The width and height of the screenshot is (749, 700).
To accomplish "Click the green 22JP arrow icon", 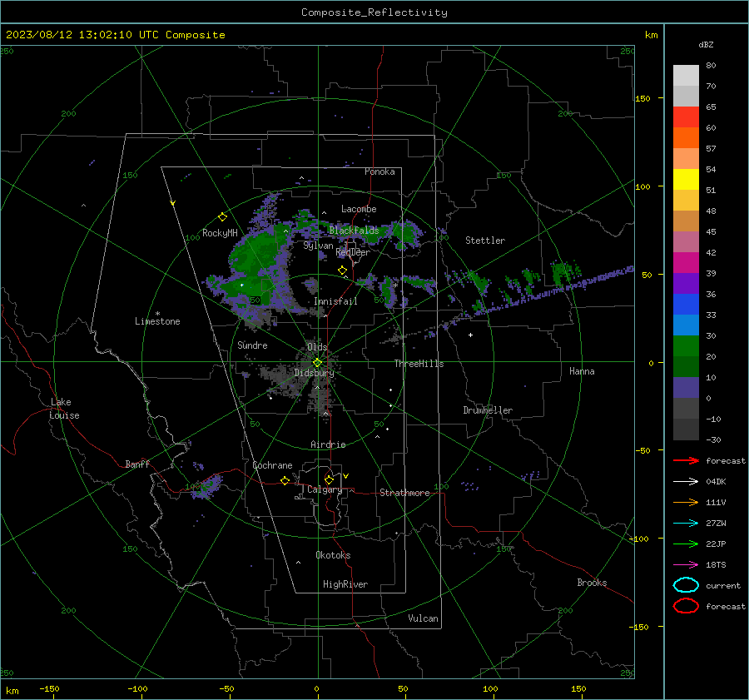I will [x=686, y=544].
